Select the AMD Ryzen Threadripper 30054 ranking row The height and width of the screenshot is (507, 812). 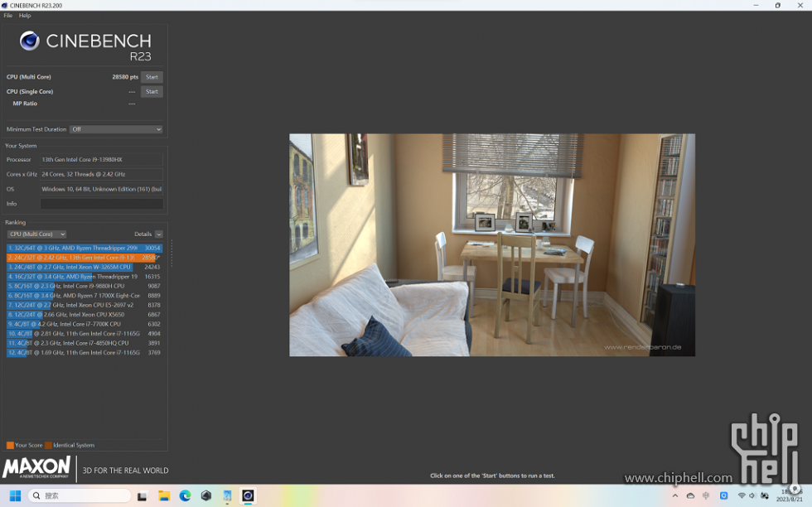[85, 248]
